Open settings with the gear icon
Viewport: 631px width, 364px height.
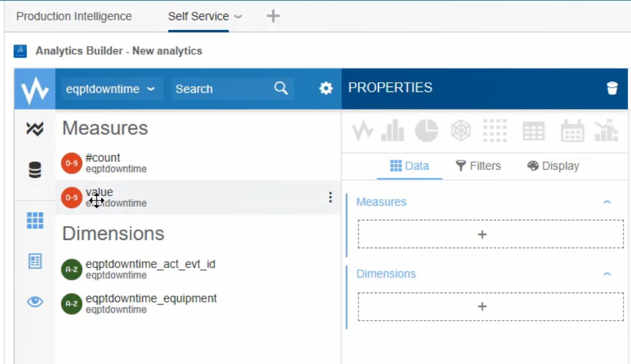[x=326, y=88]
